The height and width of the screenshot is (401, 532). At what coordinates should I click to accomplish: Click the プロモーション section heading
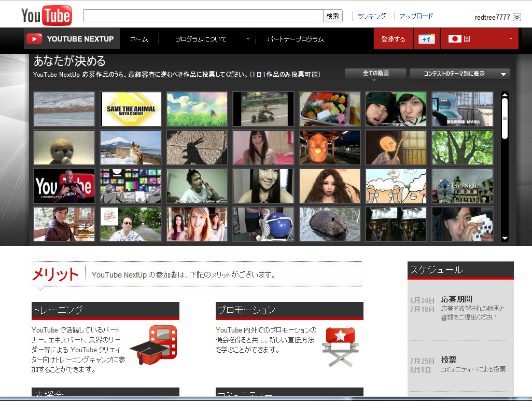pos(246,310)
